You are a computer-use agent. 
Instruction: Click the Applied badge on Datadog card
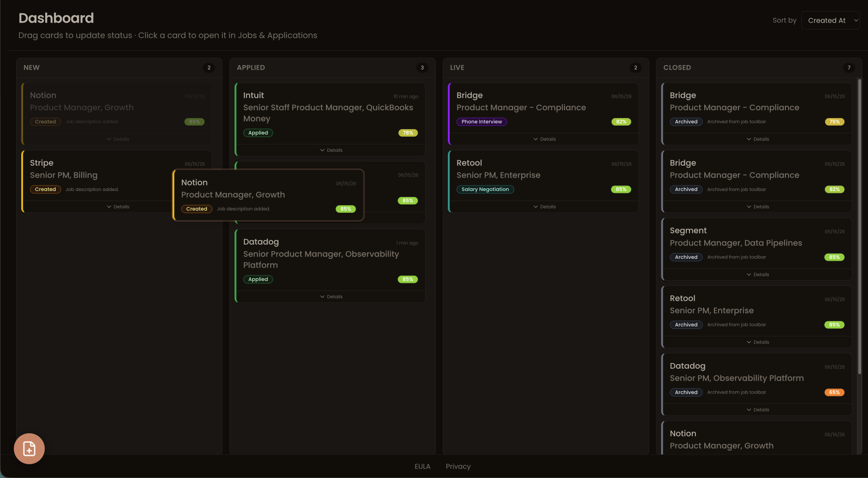(258, 280)
